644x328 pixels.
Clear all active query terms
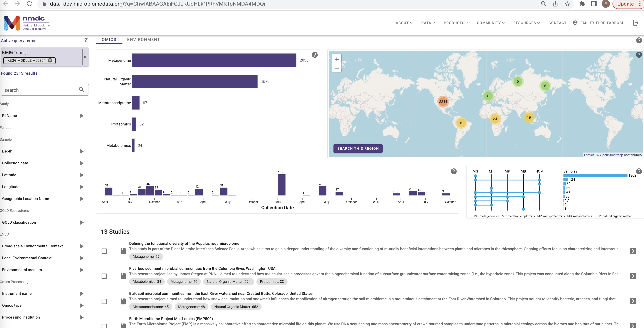[86, 40]
